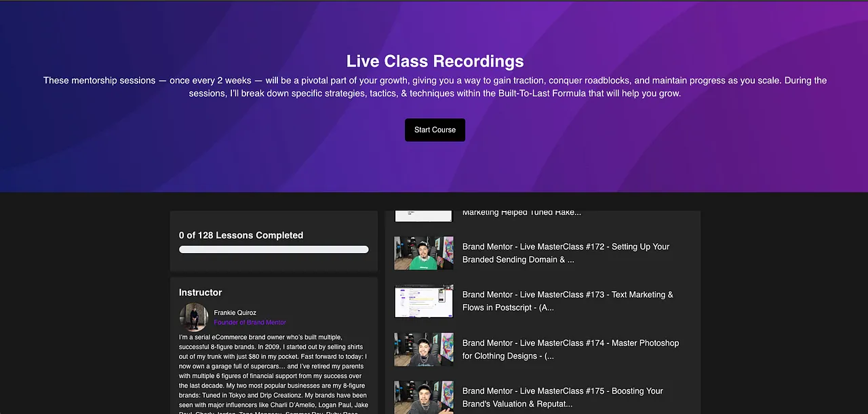Open Live MasterClass #173 Text Marketing lesson
This screenshot has width=868, height=414.
(x=568, y=301)
